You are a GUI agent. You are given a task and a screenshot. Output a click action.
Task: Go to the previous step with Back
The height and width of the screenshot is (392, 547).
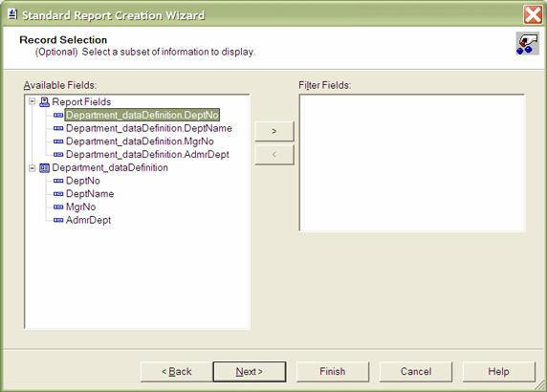(177, 372)
